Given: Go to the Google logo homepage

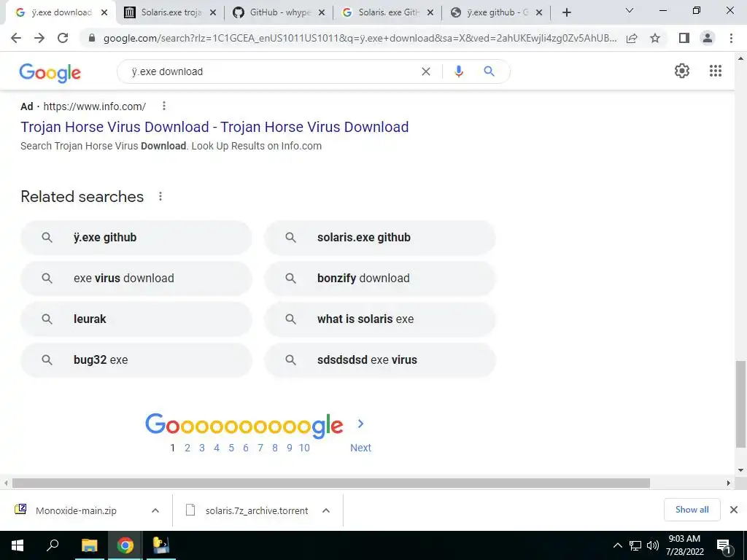Looking at the screenshot, I should (50, 73).
